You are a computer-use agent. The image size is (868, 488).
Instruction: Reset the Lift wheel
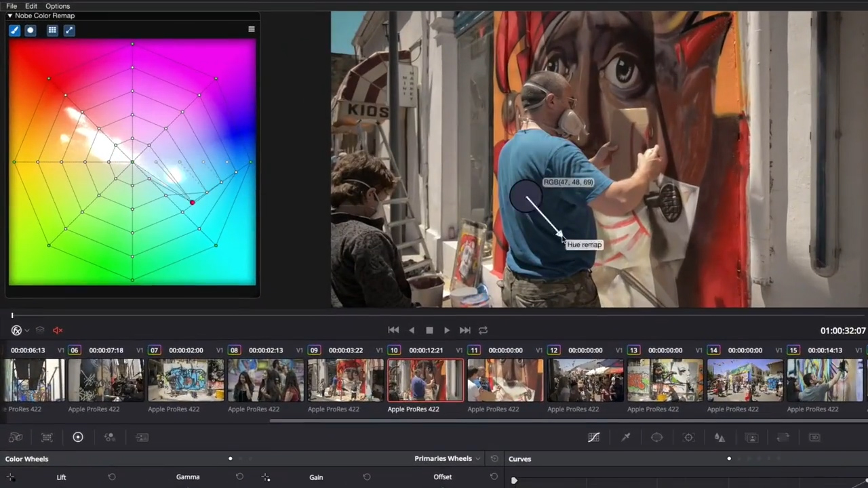click(x=112, y=477)
